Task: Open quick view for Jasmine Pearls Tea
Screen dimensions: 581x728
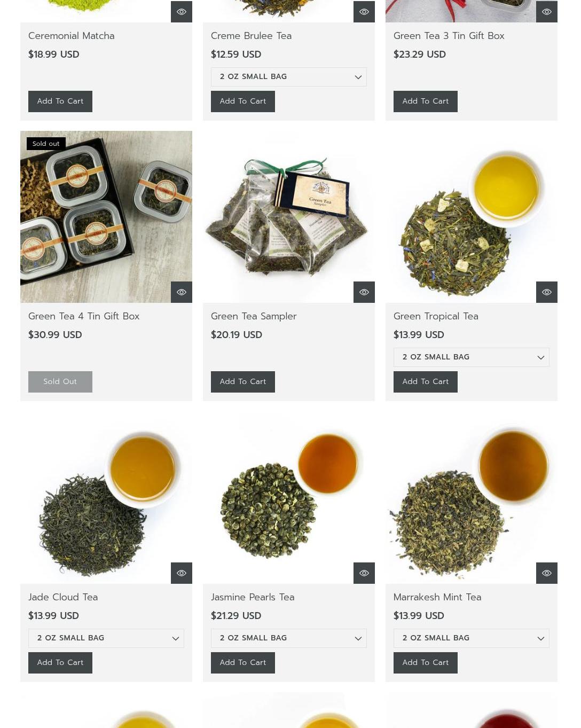Action: click(x=364, y=573)
